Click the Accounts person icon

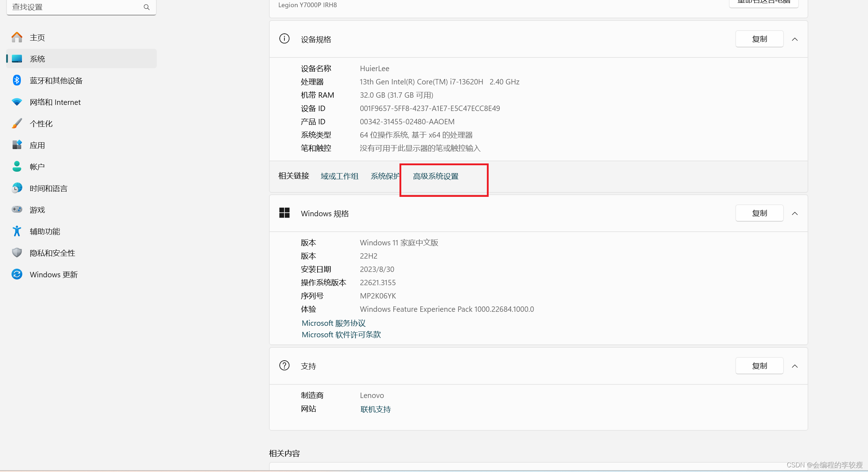point(17,166)
